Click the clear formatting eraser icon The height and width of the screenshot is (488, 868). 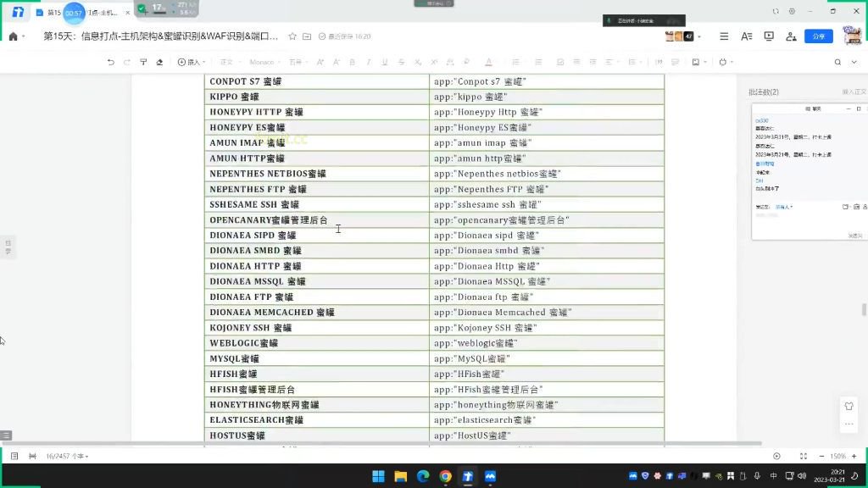[x=159, y=62]
